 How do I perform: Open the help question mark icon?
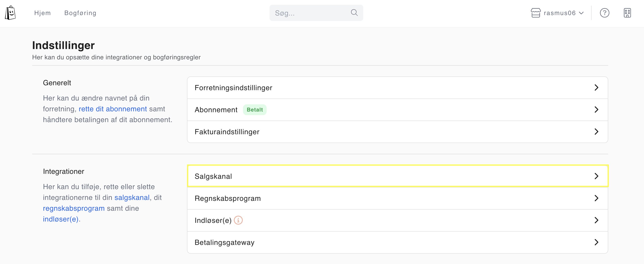pos(604,13)
